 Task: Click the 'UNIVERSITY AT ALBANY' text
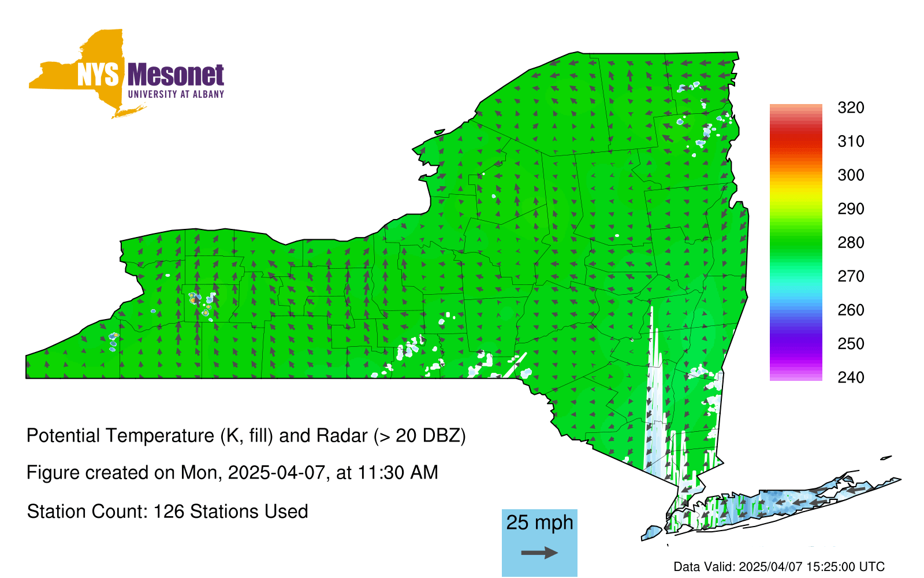tap(176, 94)
